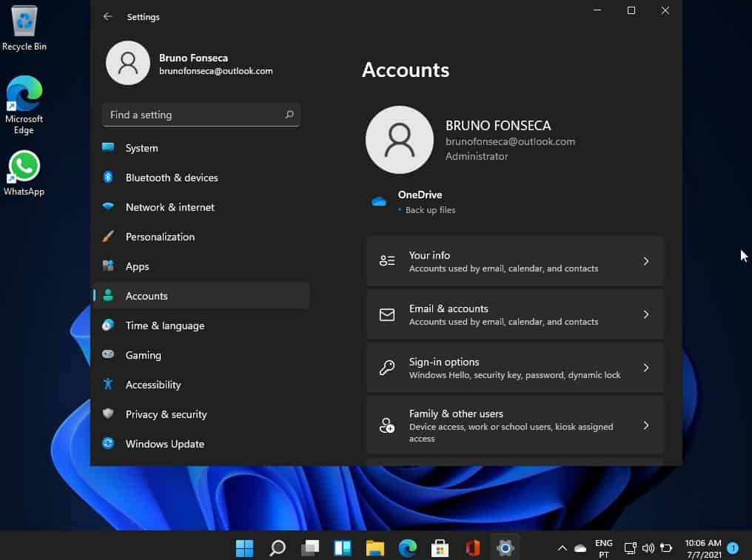Expand the Your info section

tap(645, 261)
